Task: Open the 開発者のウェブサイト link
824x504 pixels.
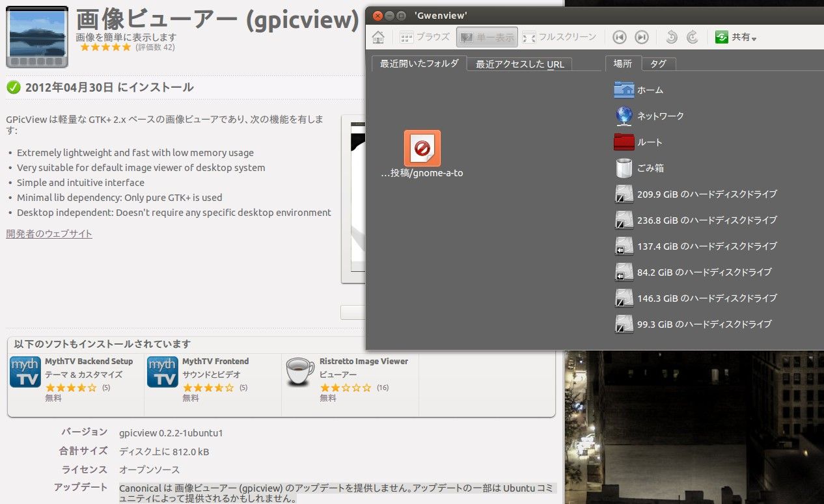Action: [49, 233]
